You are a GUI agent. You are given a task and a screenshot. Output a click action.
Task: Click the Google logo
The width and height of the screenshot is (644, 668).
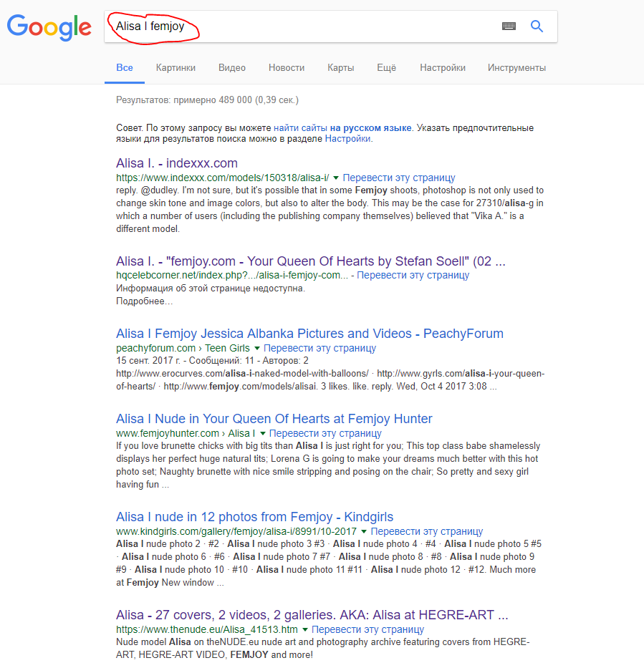click(49, 26)
